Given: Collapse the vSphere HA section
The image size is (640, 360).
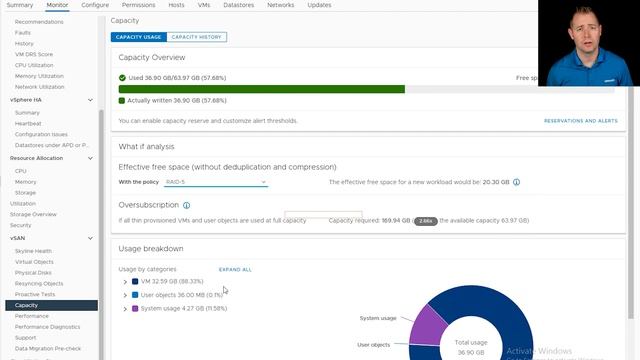Looking at the screenshot, I should 90,100.
